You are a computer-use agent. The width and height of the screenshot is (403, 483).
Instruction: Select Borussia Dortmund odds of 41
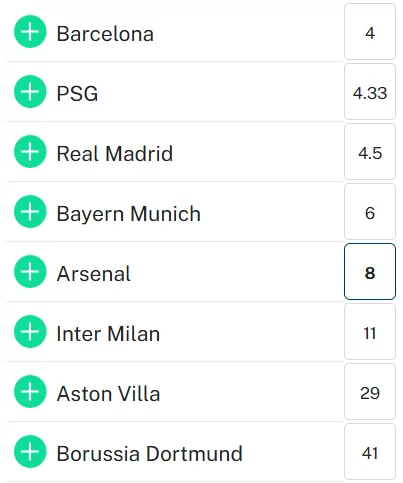[370, 452]
